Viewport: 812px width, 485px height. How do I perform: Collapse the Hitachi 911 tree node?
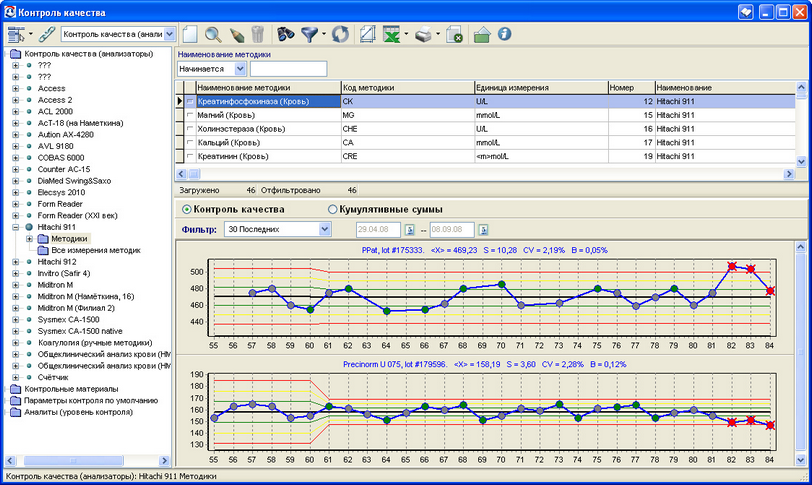click(x=16, y=227)
